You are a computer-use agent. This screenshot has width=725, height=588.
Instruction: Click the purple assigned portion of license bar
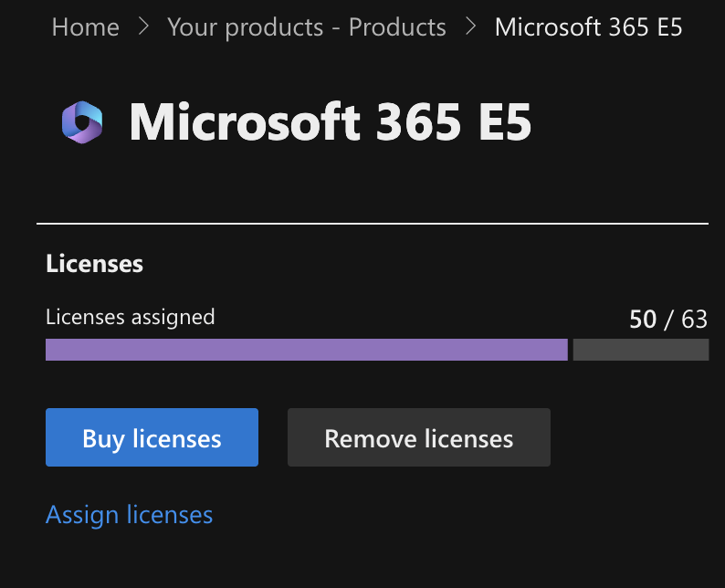coord(306,350)
